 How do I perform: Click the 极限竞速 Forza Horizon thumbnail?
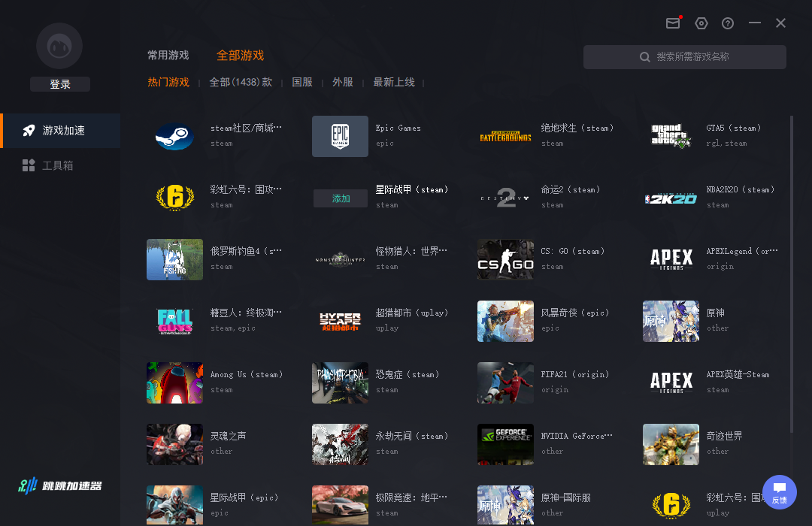(341, 505)
